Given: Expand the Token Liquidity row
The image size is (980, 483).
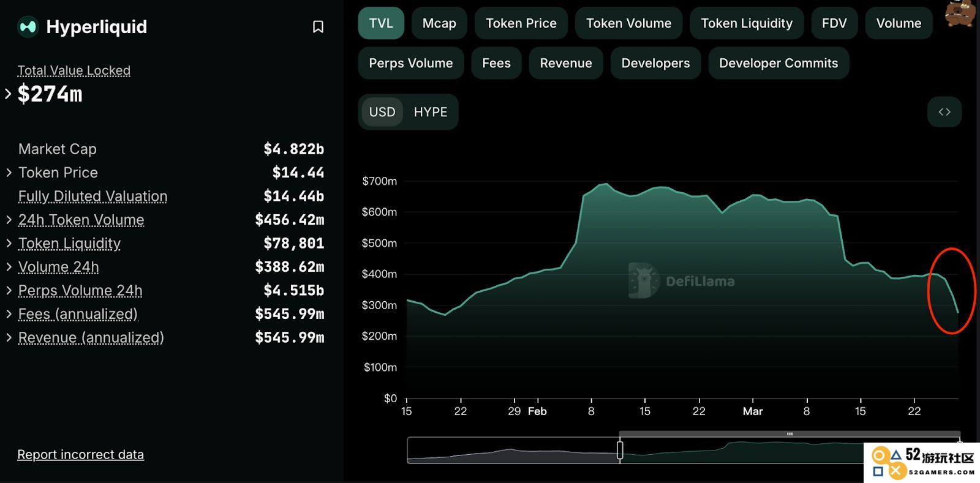Looking at the screenshot, I should [9, 243].
